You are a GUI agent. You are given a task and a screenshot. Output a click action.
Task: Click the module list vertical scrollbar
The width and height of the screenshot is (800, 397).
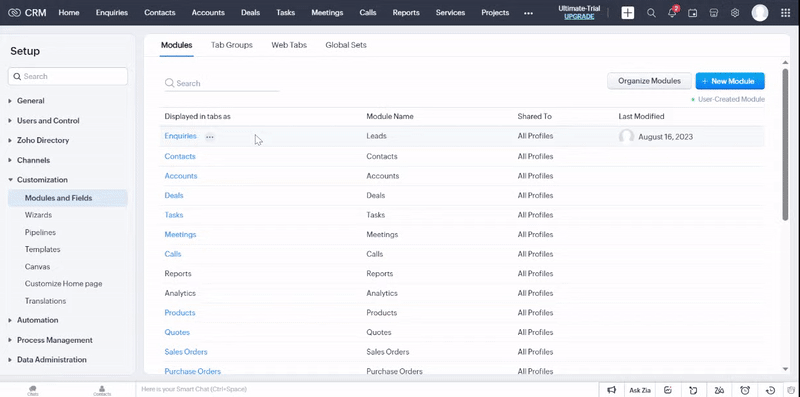(x=785, y=145)
